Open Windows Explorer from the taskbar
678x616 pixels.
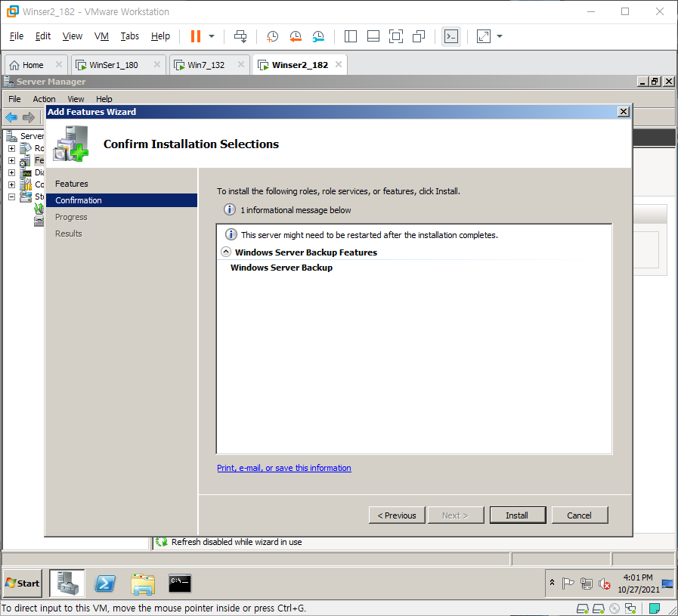click(143, 583)
